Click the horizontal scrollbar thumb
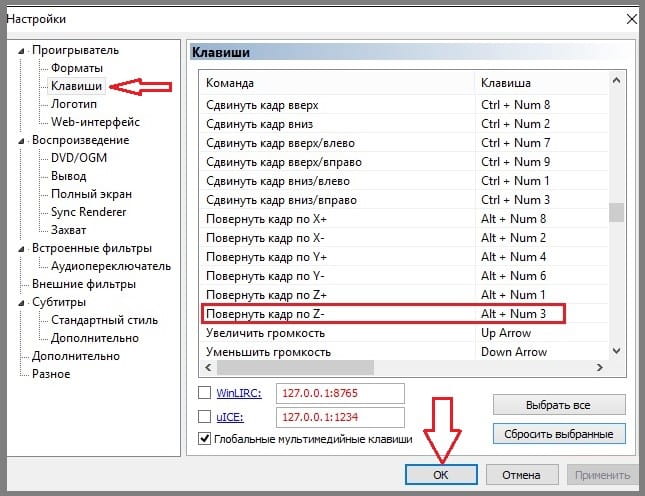The height and width of the screenshot is (496, 645). pyautogui.click(x=295, y=367)
